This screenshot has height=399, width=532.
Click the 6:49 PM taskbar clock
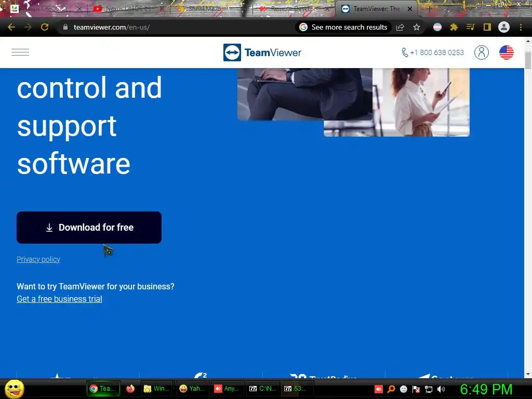(x=486, y=389)
